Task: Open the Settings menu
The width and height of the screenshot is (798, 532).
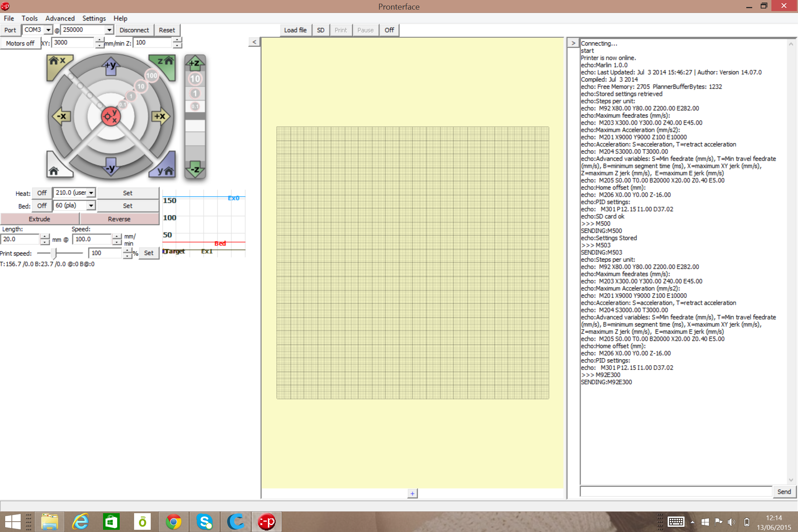Action: (x=94, y=18)
